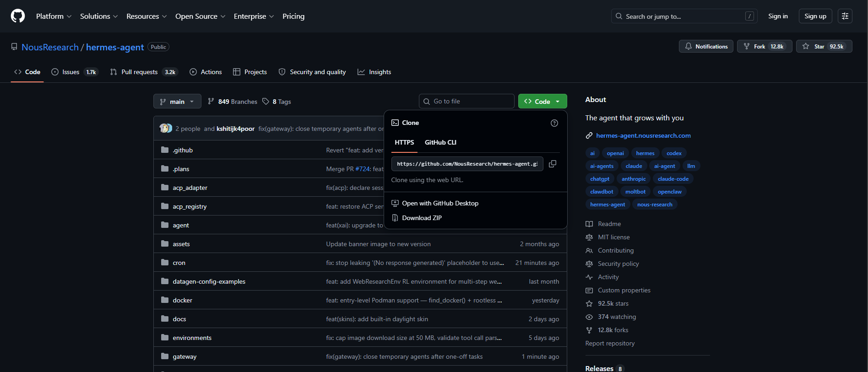The width and height of the screenshot is (868, 372).
Task: Click the eye icon beside 374 watching
Action: tap(589, 317)
